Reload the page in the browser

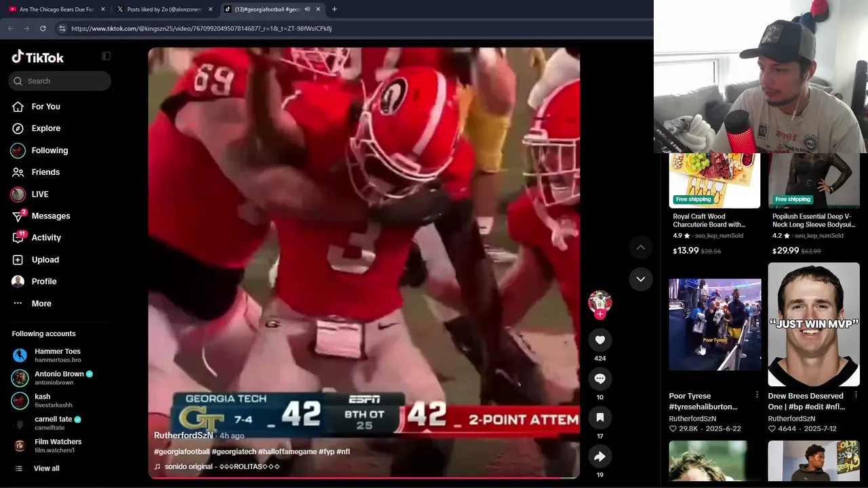43,28
